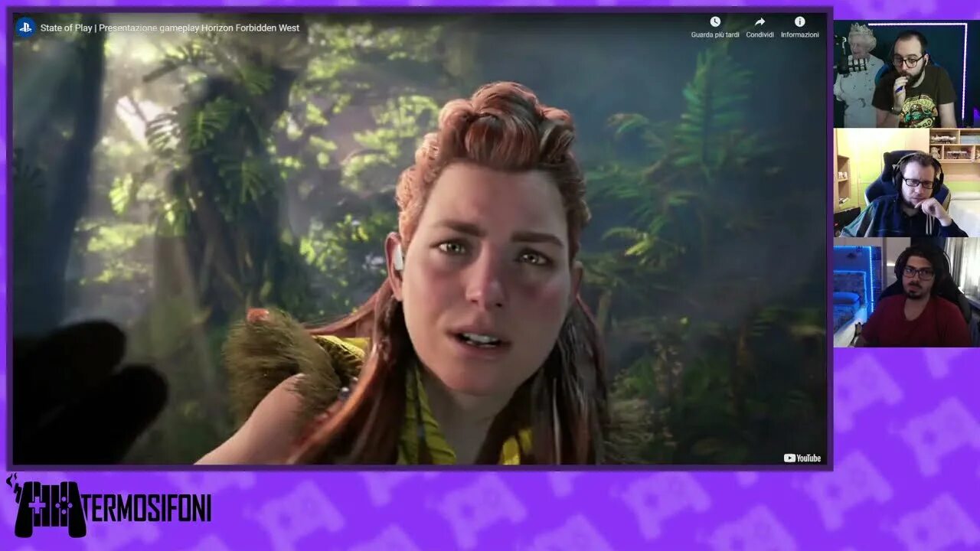Click the Guarda più tardi clock icon
The height and width of the screenshot is (551, 980).
[x=715, y=22]
